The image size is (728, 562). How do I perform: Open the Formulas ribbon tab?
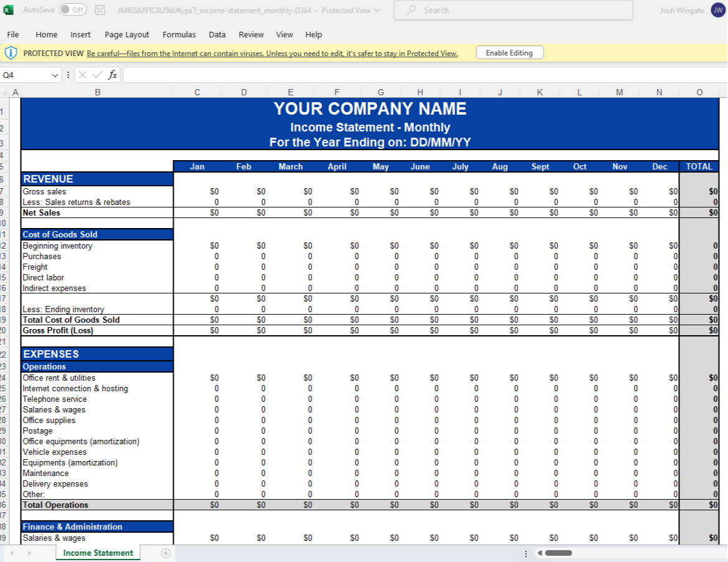tap(179, 35)
